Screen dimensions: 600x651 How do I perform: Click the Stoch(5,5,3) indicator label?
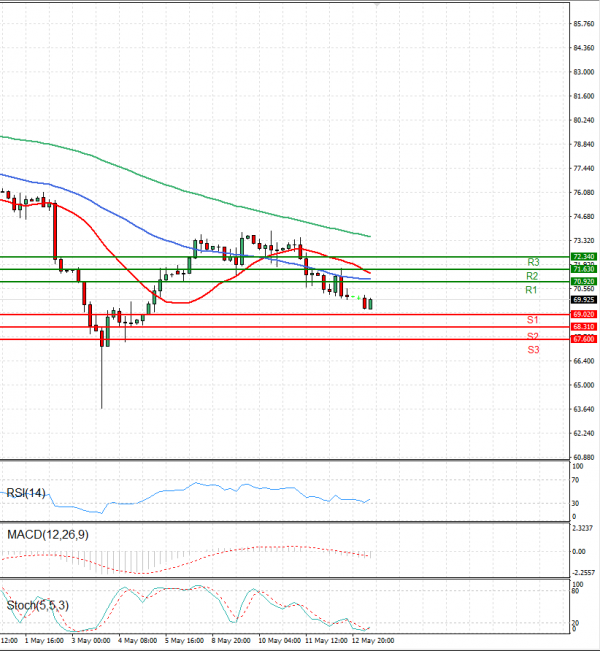(x=37, y=605)
